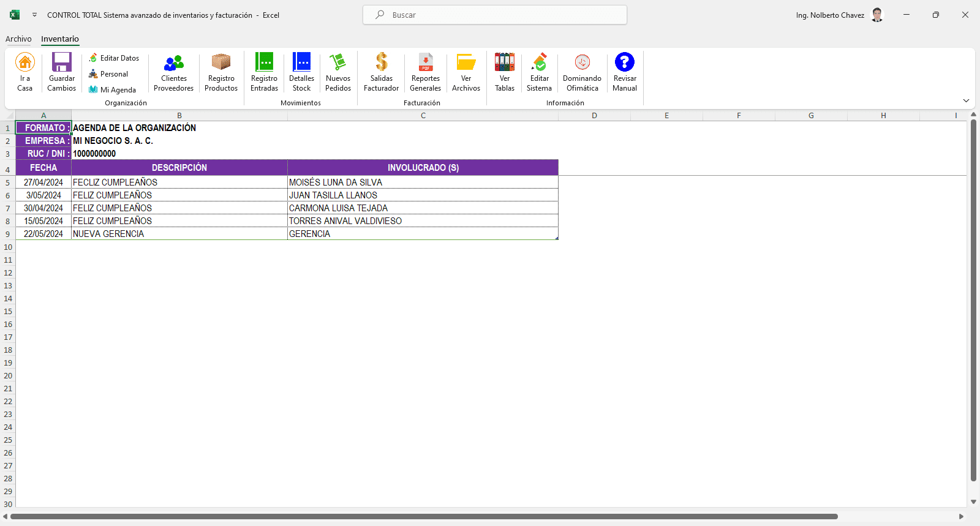Open Salidas Facturador
This screenshot has height=526, width=980.
coord(381,72)
